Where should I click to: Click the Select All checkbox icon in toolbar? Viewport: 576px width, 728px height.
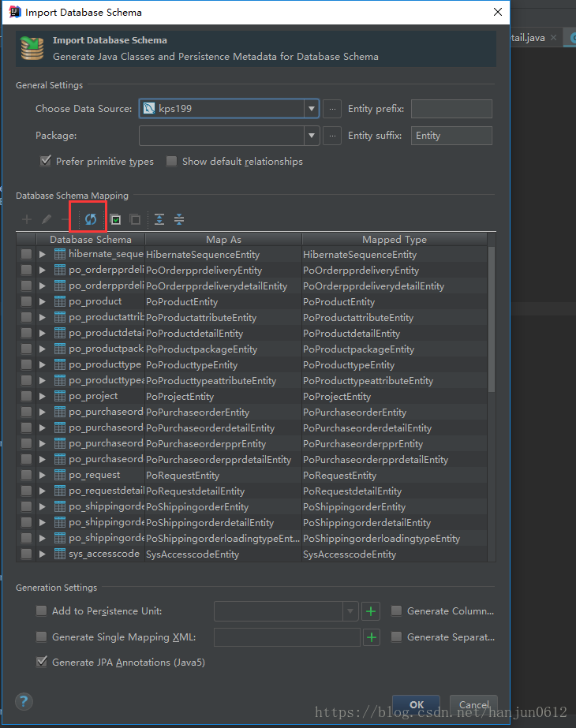(x=115, y=219)
